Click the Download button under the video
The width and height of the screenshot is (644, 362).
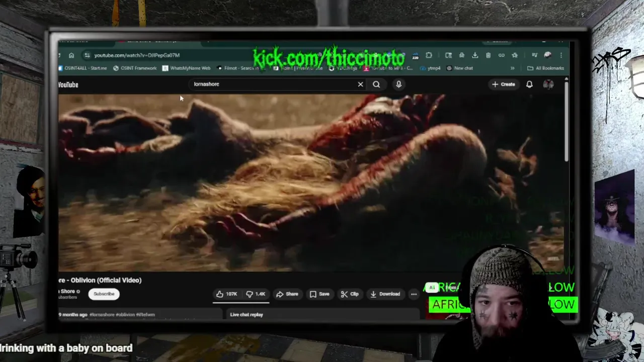click(x=385, y=294)
